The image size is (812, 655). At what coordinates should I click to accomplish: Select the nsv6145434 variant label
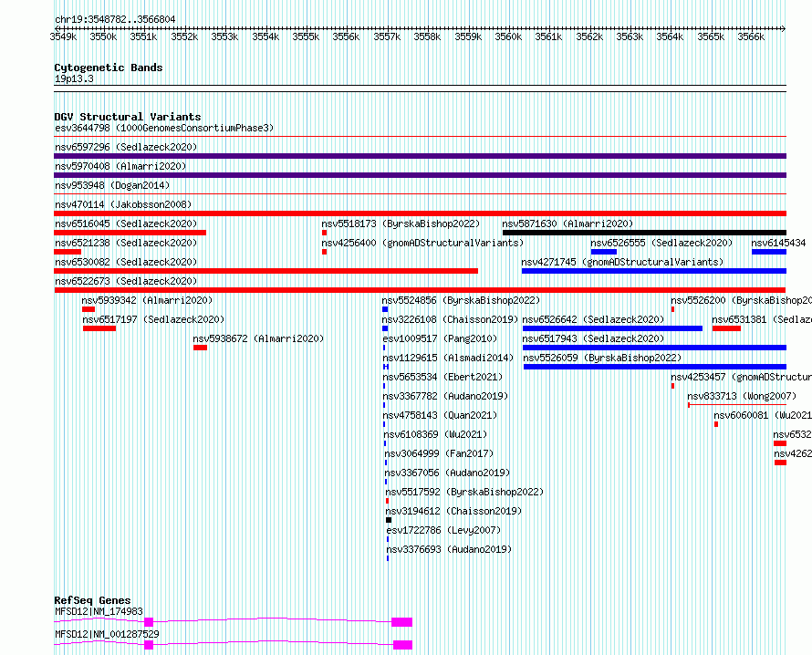779,243
